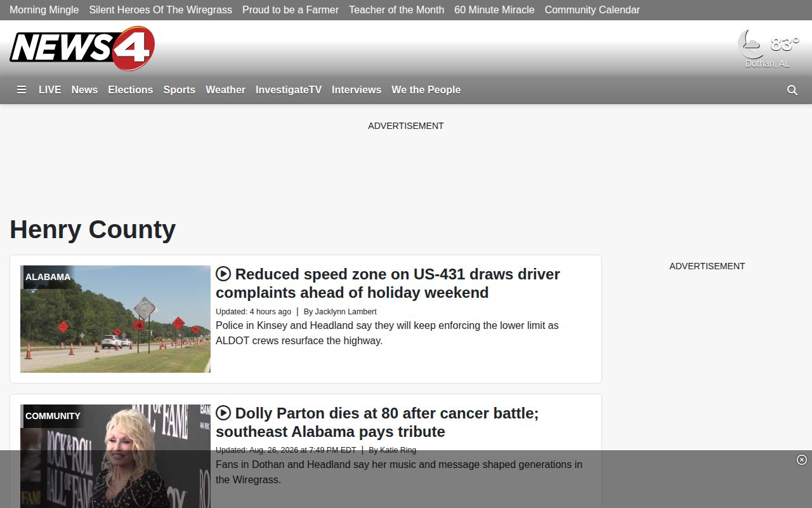
Task: Click the COMMUNITY category tag
Action: tap(53, 416)
